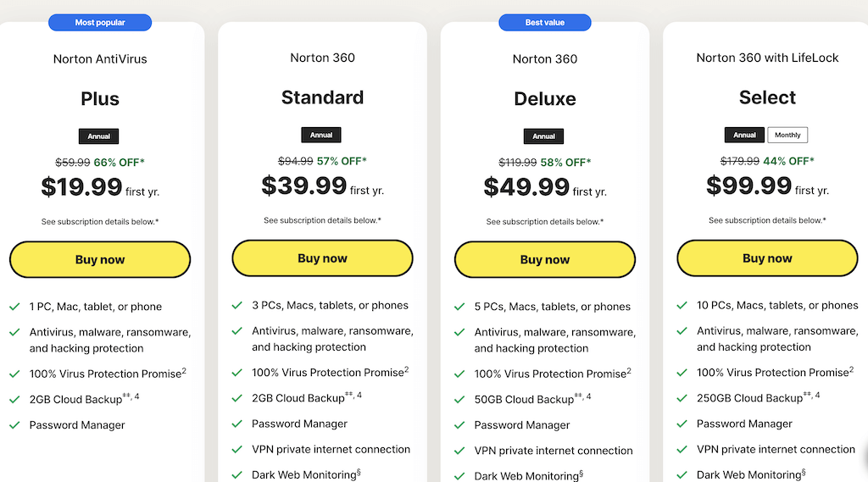The height and width of the screenshot is (482, 868).
Task: Click the Annual option under Deluxe plan
Action: 544,136
